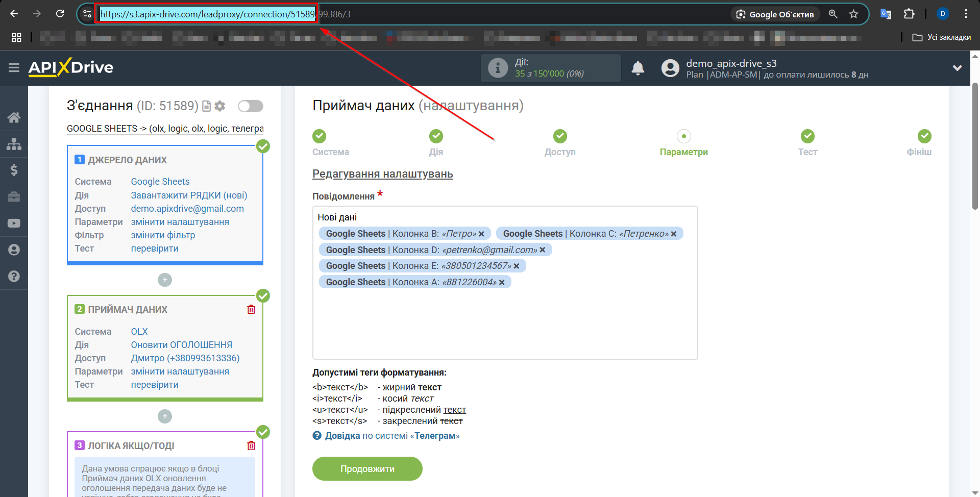Remove Колонка A «881226004» tag

click(502, 282)
